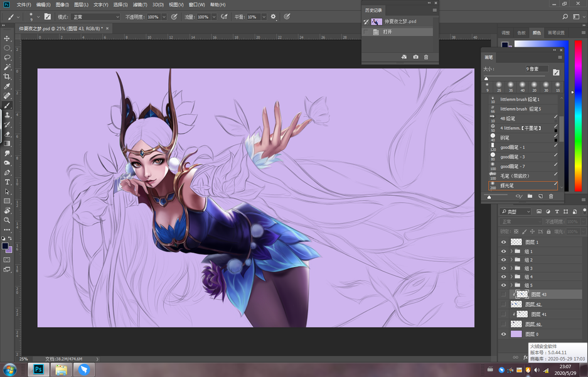This screenshot has height=377, width=588.
Task: Select the Healing Brush tool
Action: pyautogui.click(x=7, y=96)
